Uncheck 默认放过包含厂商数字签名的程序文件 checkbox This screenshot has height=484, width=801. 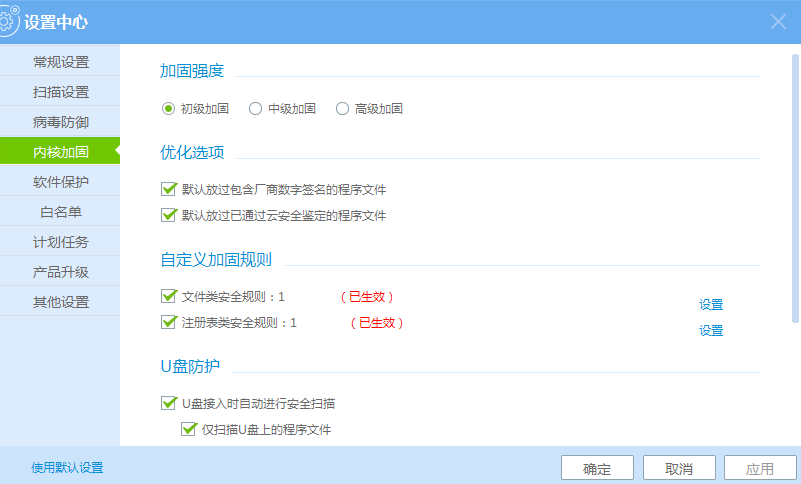pyautogui.click(x=168, y=189)
